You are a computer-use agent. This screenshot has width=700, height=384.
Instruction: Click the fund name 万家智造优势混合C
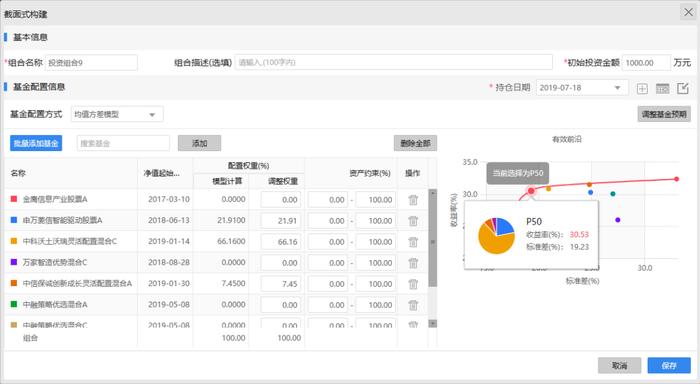point(55,262)
